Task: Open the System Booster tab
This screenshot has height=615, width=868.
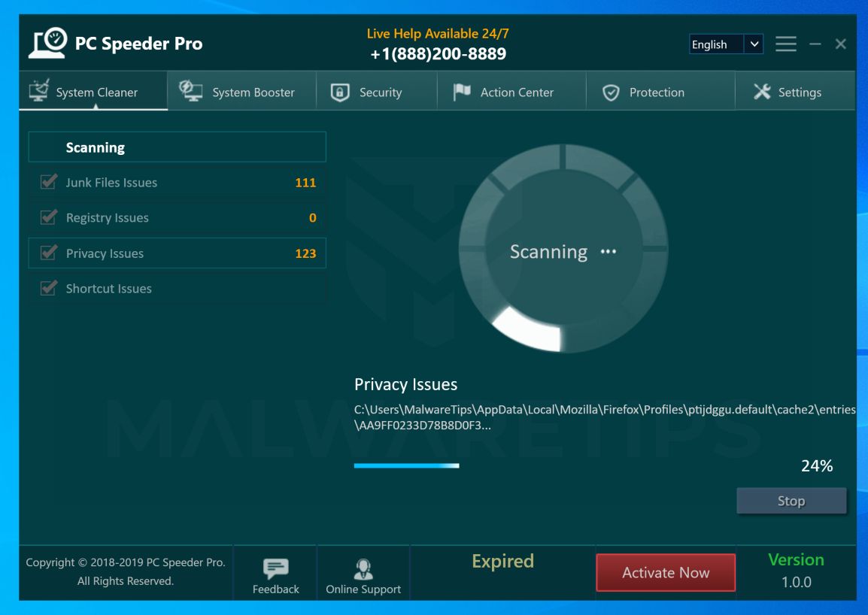Action: [242, 91]
